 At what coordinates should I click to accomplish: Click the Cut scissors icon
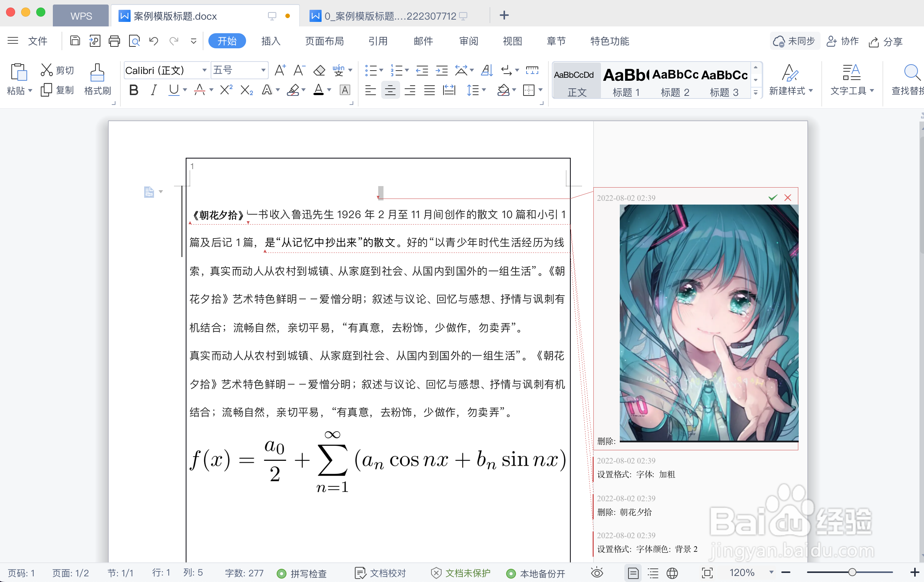(46, 70)
